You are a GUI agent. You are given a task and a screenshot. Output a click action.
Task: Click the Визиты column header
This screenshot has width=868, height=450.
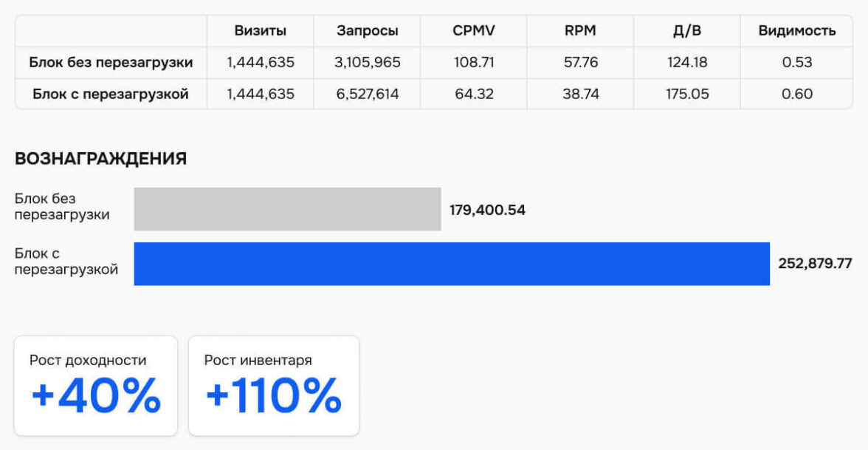pyautogui.click(x=261, y=30)
